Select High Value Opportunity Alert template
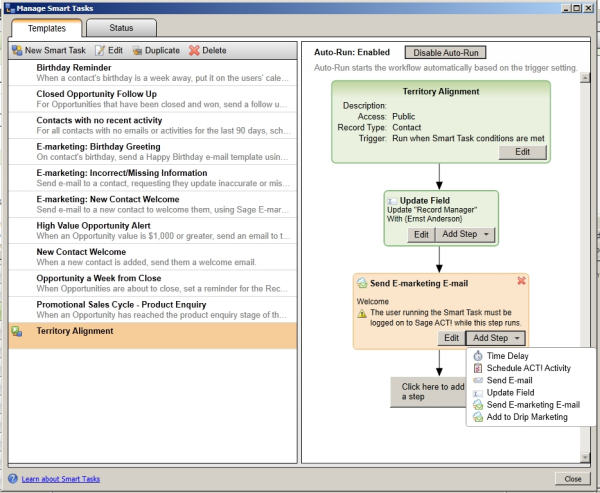 153,231
